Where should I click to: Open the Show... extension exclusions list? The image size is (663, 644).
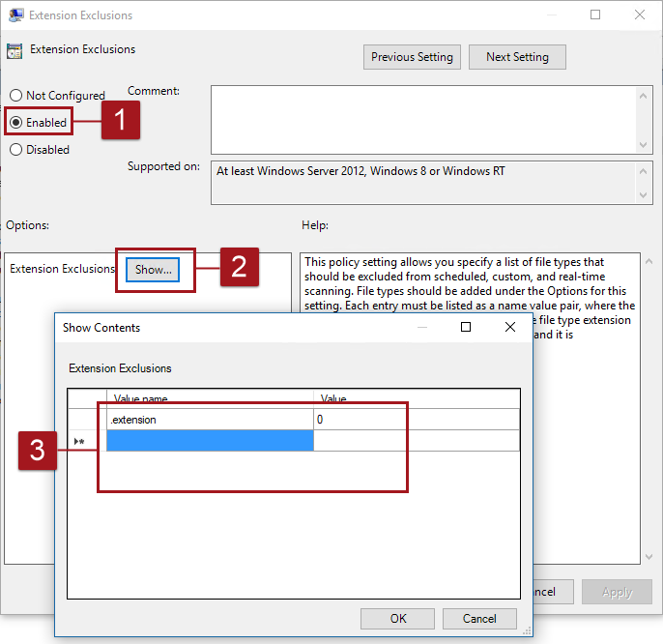154,270
